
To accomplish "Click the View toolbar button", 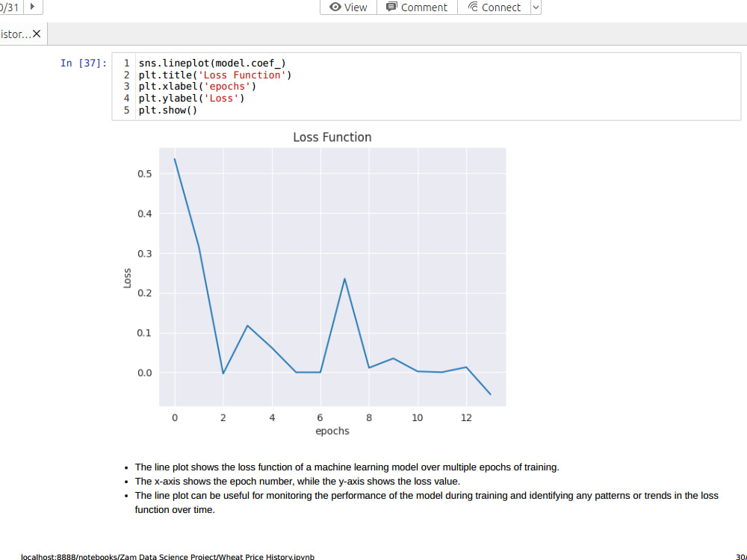I will pyautogui.click(x=348, y=7).
